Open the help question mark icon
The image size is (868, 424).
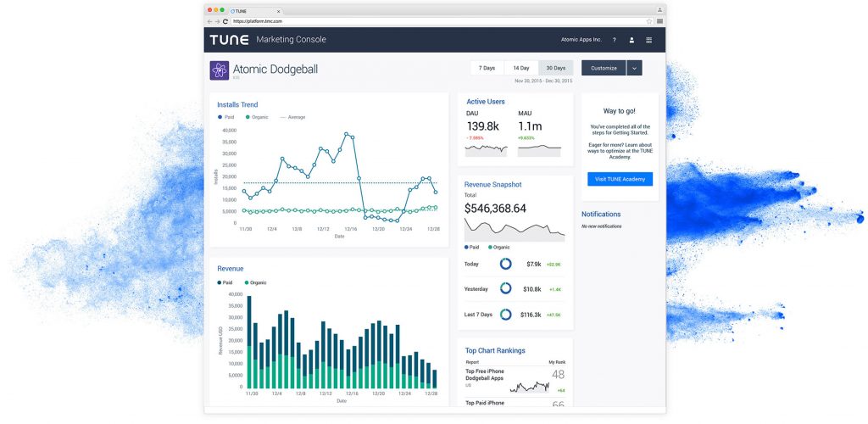pos(614,40)
